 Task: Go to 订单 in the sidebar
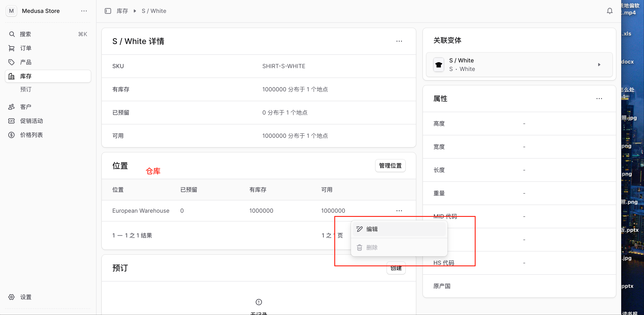pos(48,48)
